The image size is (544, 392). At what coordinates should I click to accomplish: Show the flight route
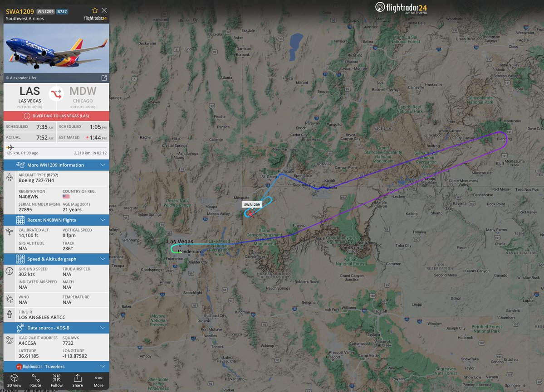[35, 381]
